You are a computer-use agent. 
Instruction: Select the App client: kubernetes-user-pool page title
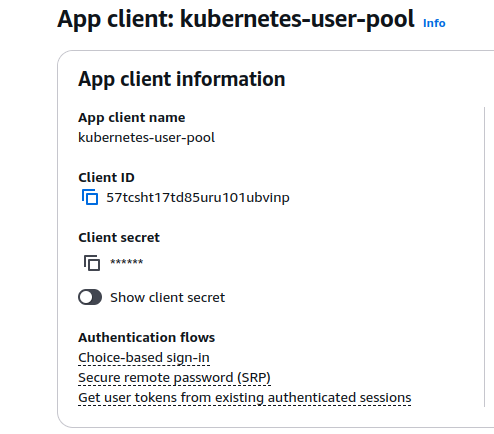[x=236, y=19]
